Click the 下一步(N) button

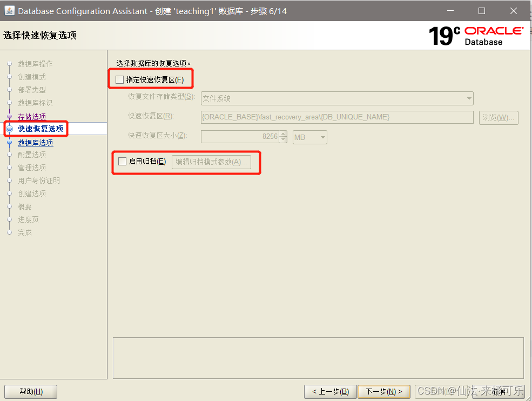(384, 391)
